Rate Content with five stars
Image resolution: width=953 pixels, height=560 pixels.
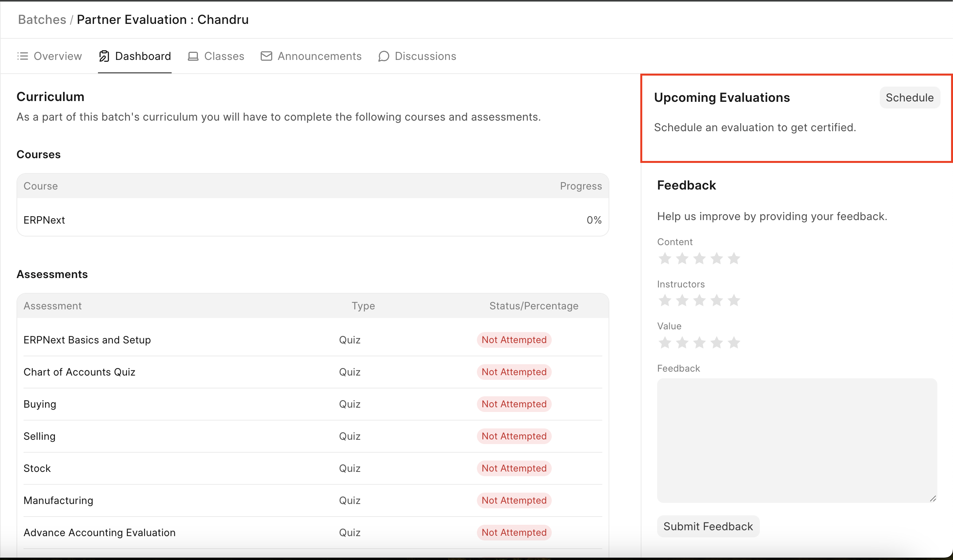point(734,258)
